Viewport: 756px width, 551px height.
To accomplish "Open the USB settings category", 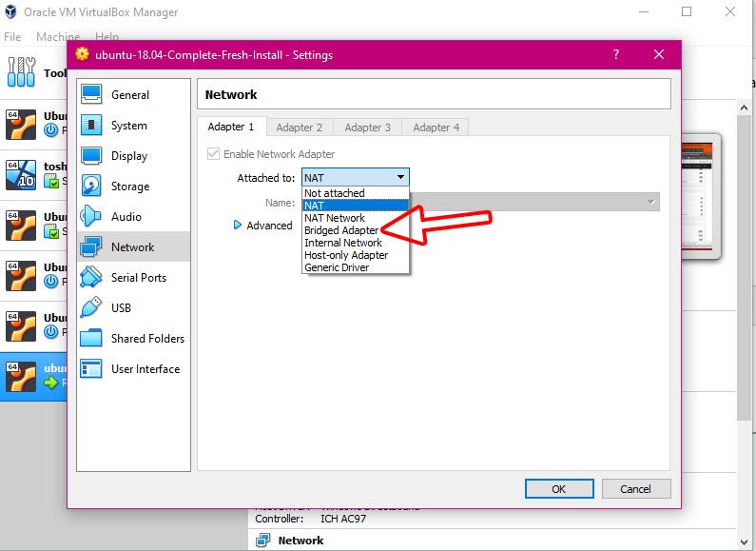I will [133, 307].
